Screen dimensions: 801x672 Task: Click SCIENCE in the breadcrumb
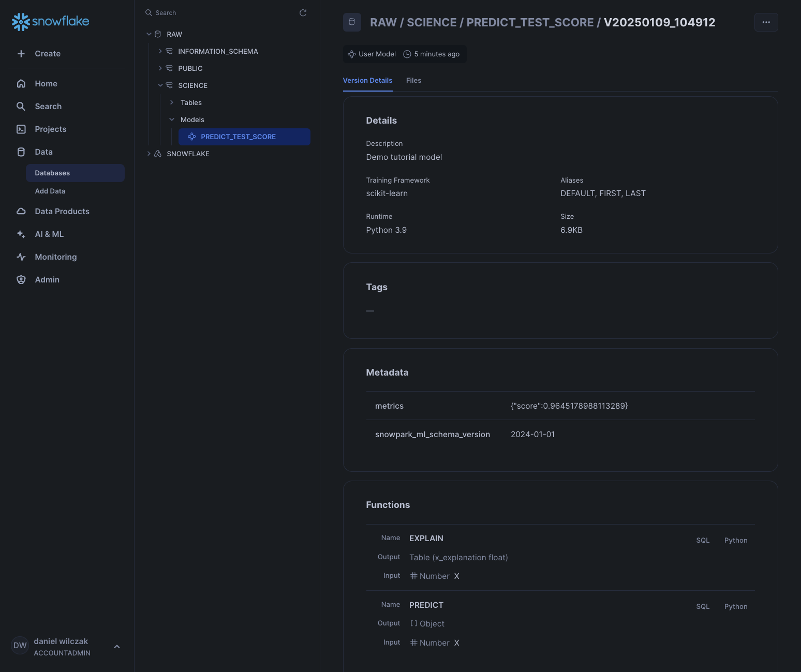point(432,23)
